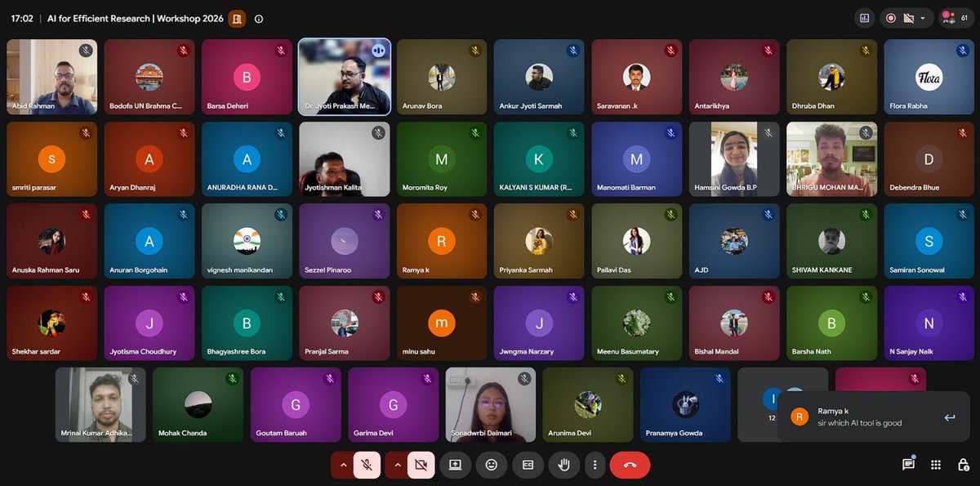This screenshot has width=980, height=486.
Task: Turn on your camera in the bottom bar
Action: tap(421, 465)
